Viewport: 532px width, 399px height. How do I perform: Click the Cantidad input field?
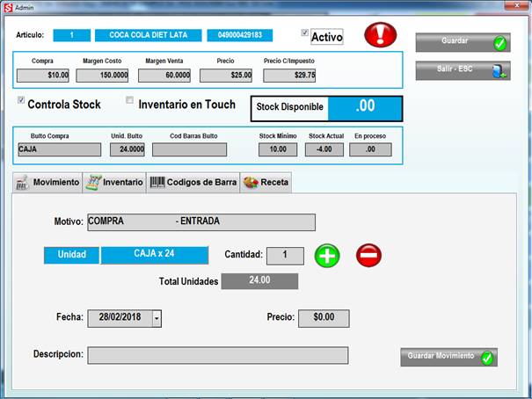point(285,256)
